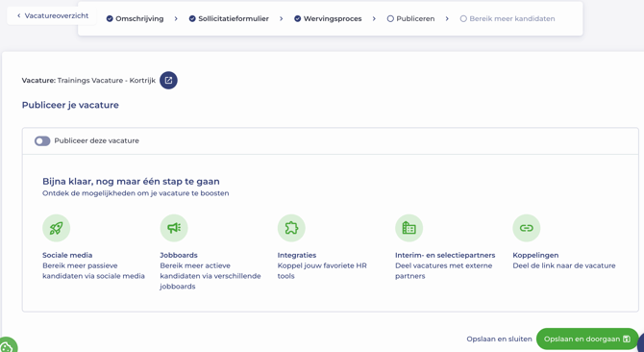Click Koppel jouw favoriete HR tools text
This screenshot has height=352, width=644.
tap(322, 270)
